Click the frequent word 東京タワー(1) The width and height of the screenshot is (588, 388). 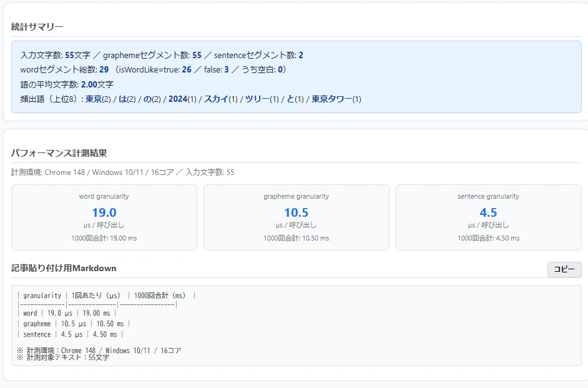pos(336,99)
